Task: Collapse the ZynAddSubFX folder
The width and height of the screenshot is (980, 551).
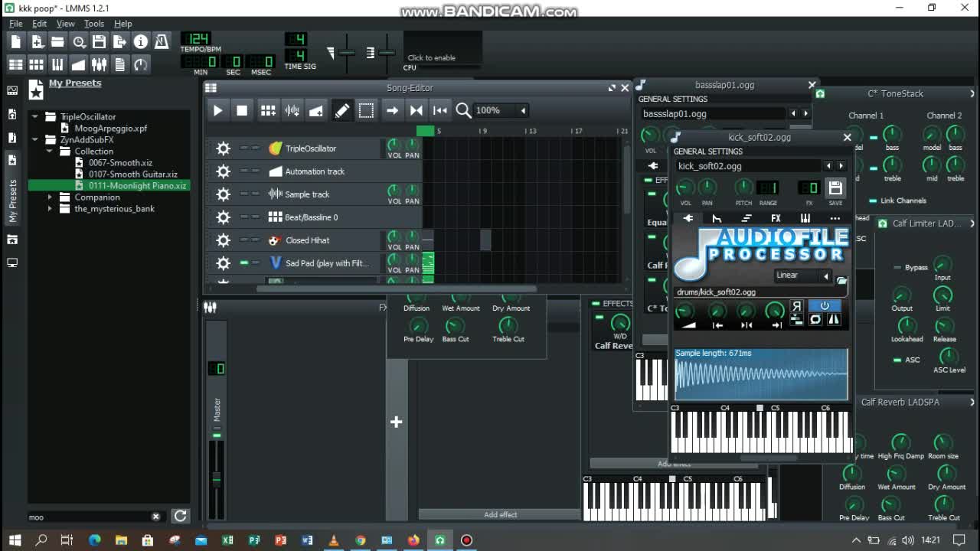Action: pos(35,139)
